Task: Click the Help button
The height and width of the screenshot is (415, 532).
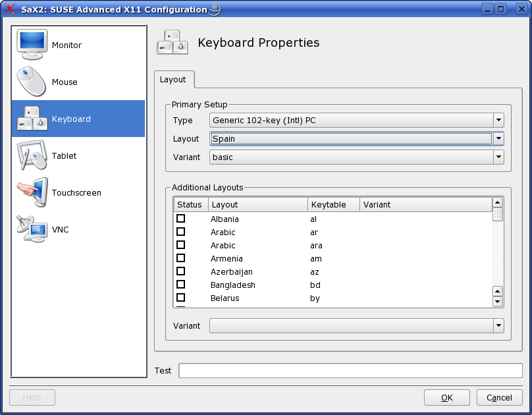Action: click(x=32, y=398)
